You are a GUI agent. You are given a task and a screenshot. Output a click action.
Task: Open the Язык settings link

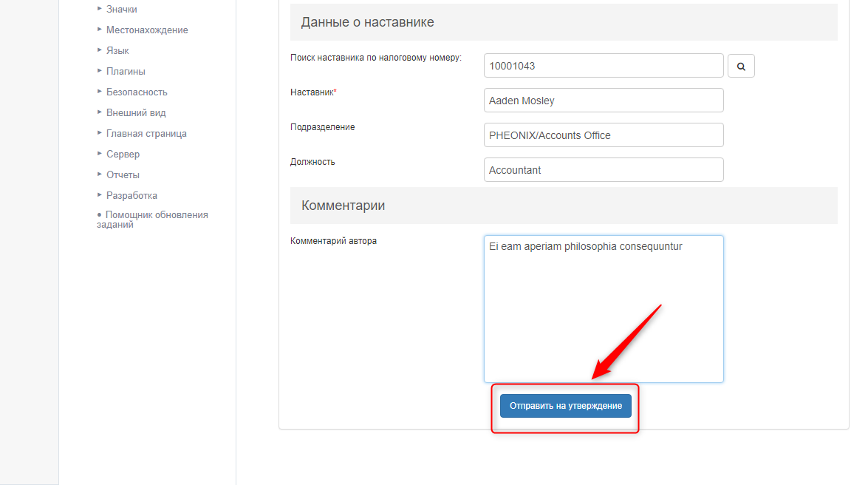tap(117, 50)
